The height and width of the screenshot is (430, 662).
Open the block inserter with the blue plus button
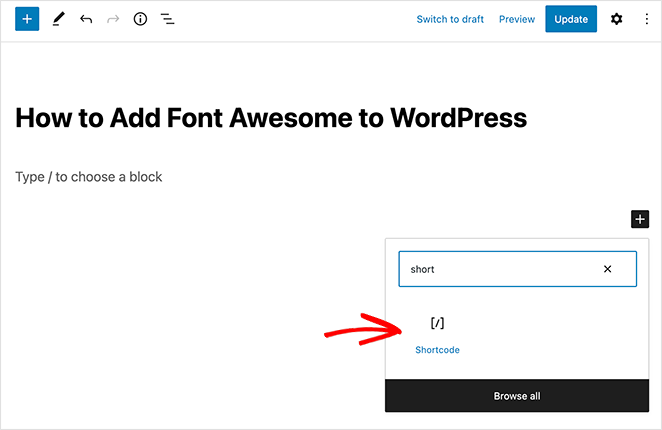27,19
